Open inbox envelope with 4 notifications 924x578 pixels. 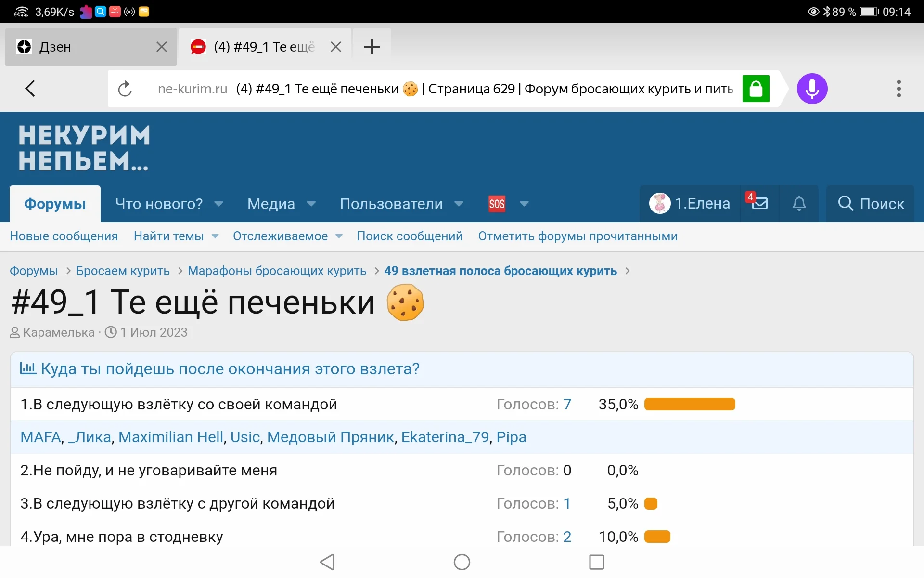pyautogui.click(x=759, y=203)
